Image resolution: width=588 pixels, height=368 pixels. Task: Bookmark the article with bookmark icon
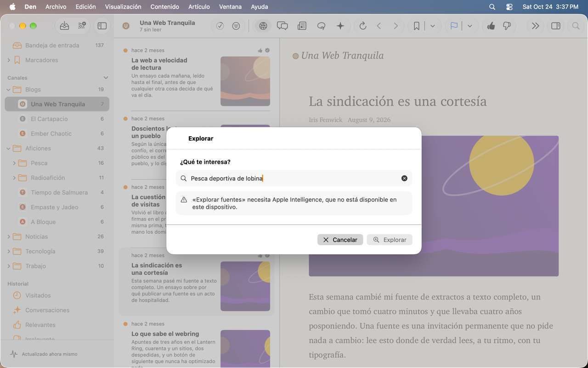(x=417, y=26)
